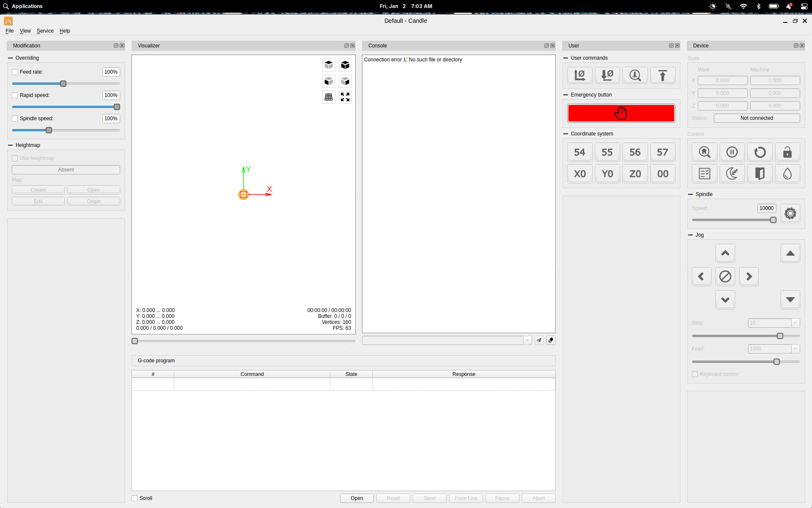The height and width of the screenshot is (508, 812).
Task: Click the spindle on/off gear icon
Action: click(790, 213)
